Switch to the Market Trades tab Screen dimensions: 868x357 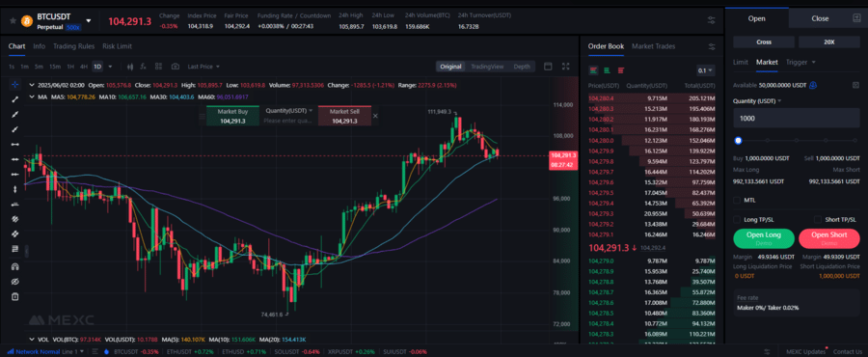653,46
